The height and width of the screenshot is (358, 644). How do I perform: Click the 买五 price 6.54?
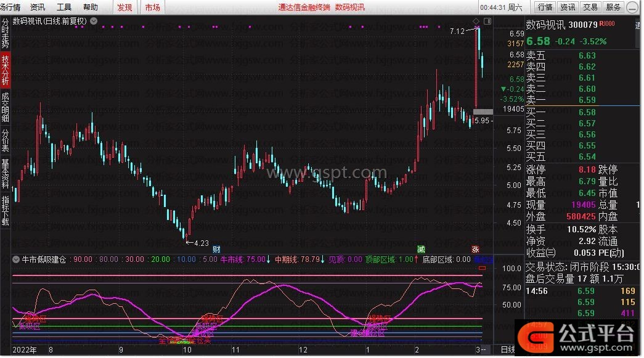coord(587,157)
